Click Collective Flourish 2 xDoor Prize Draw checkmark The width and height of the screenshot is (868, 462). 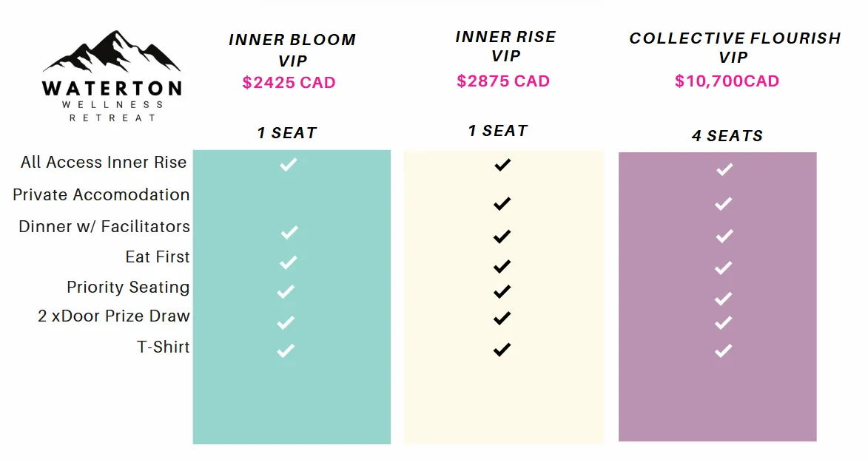(x=724, y=322)
